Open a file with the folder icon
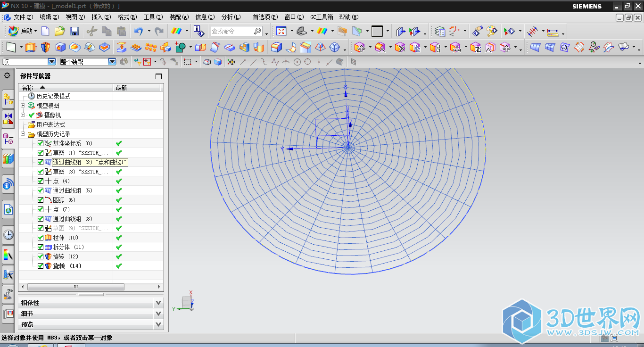 pos(59,32)
